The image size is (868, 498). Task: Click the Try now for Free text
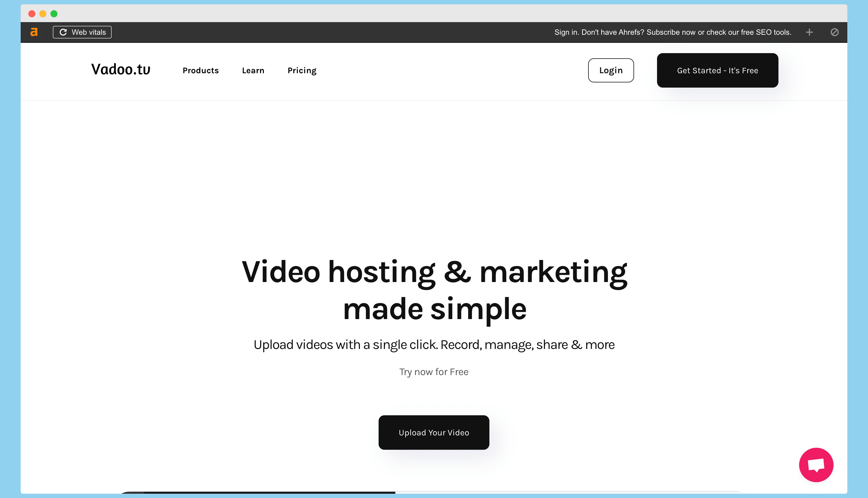pyautogui.click(x=434, y=372)
